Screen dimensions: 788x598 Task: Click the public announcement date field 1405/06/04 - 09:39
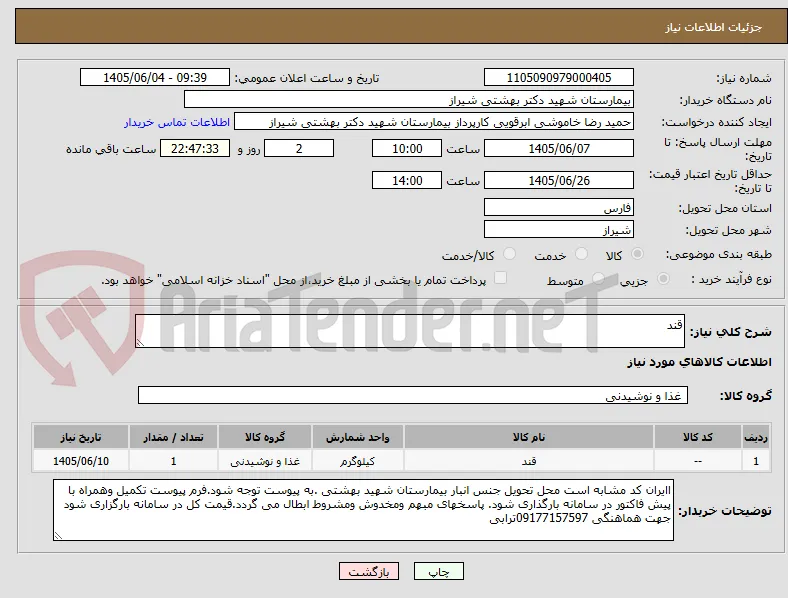point(155,77)
